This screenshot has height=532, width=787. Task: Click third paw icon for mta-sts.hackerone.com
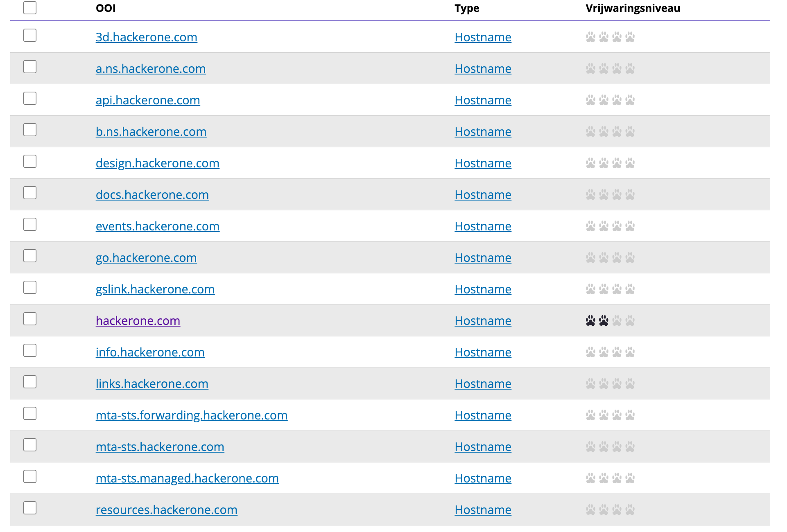tap(617, 446)
